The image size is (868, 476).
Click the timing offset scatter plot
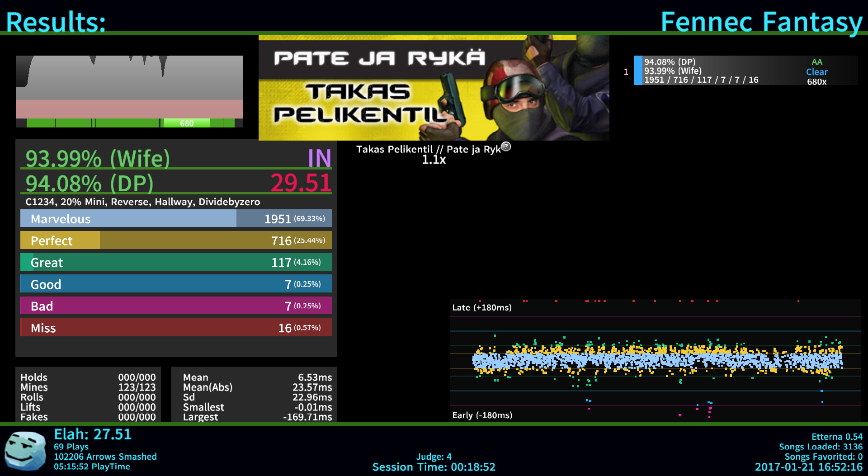pos(655,360)
